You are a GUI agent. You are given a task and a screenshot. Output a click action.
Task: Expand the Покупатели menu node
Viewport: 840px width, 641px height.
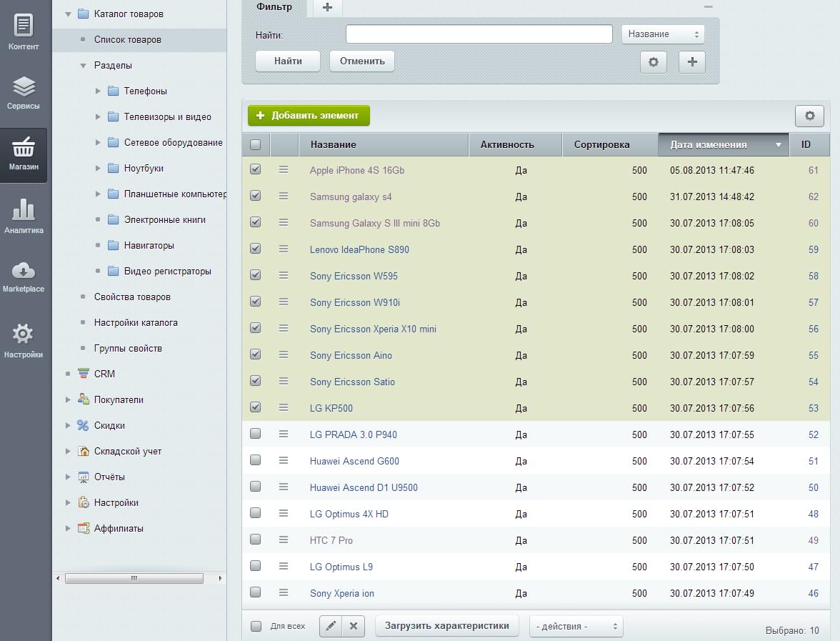[x=68, y=400]
